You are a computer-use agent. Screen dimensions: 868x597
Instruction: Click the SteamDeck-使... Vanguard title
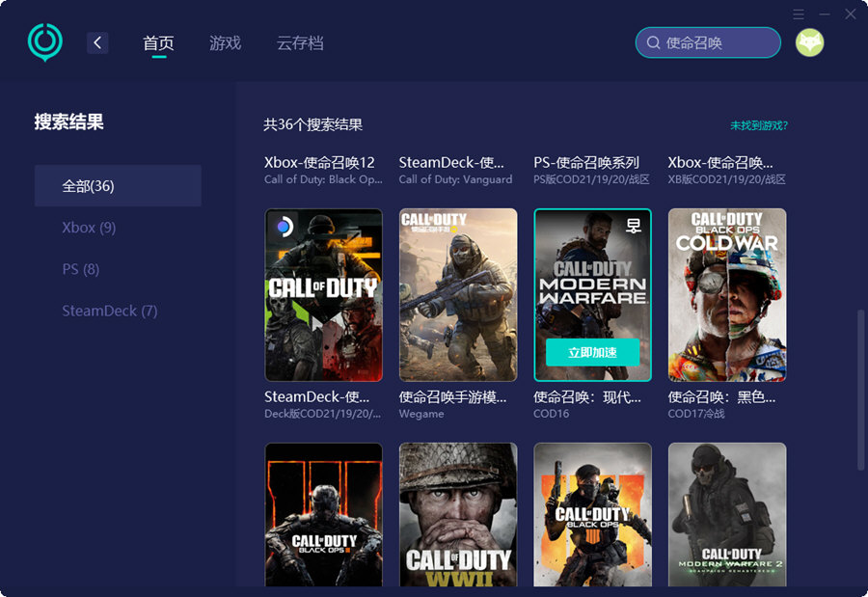pos(451,162)
